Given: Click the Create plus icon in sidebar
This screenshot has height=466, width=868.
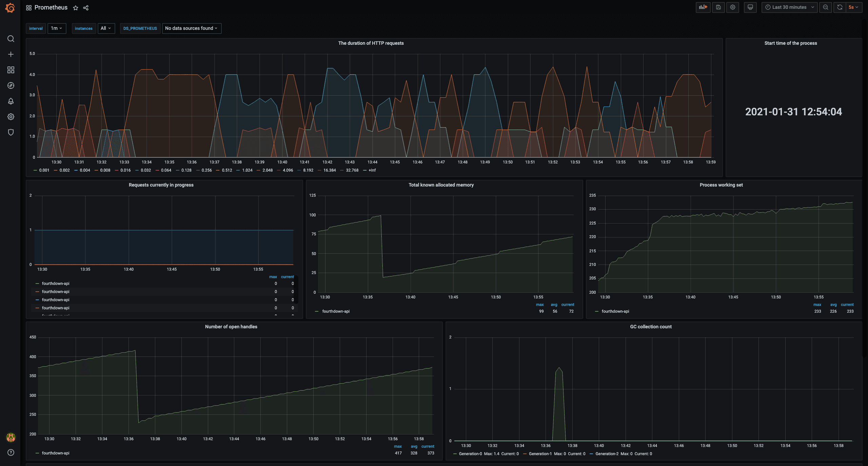Looking at the screenshot, I should pos(11,54).
